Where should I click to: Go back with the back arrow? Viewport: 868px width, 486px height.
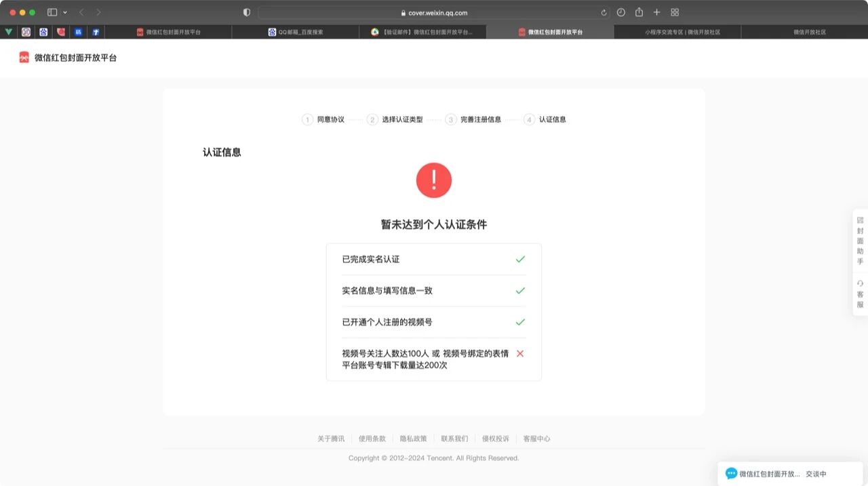point(81,12)
